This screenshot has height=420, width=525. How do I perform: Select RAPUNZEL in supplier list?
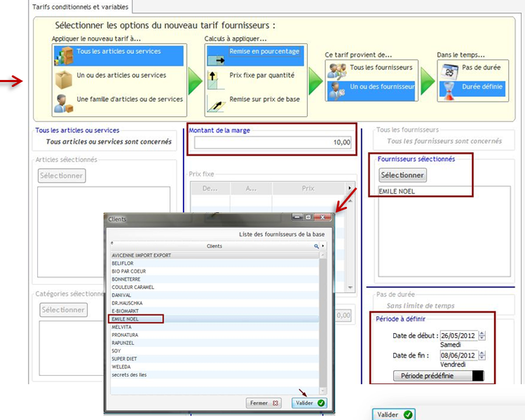[214, 343]
